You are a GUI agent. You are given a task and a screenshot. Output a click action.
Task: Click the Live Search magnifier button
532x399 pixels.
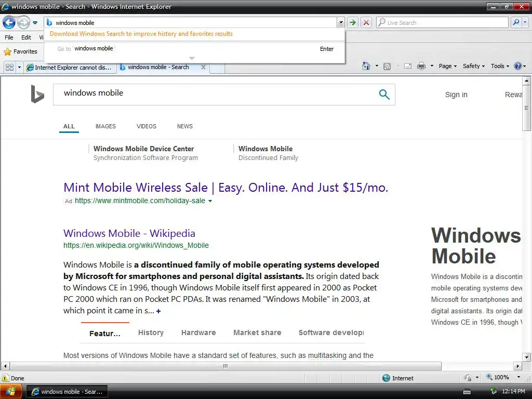point(516,22)
